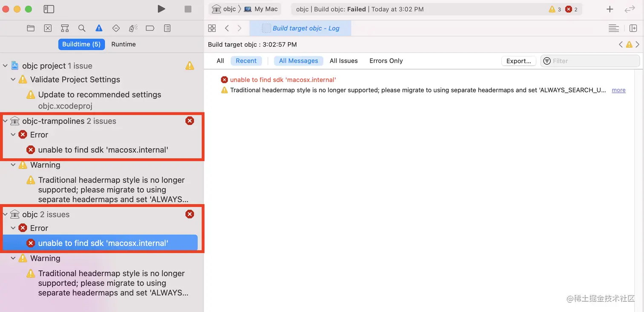644x312 pixels.
Task: Select Traditional headermap warning in build log
Action: pos(418,90)
